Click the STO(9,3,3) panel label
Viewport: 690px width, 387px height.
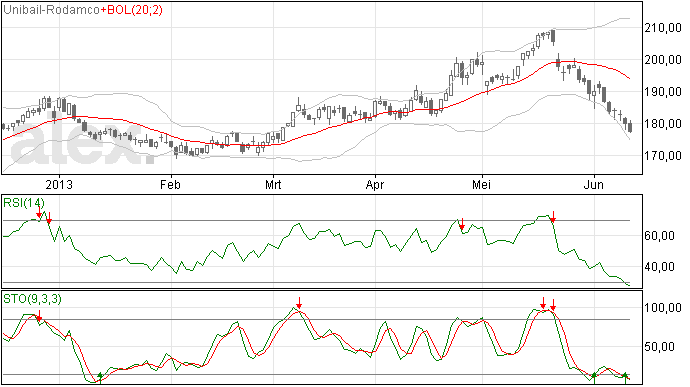coord(32,299)
